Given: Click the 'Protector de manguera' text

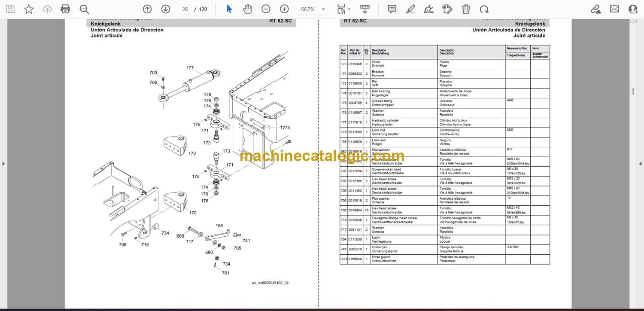Looking at the screenshot, I should (x=457, y=257).
